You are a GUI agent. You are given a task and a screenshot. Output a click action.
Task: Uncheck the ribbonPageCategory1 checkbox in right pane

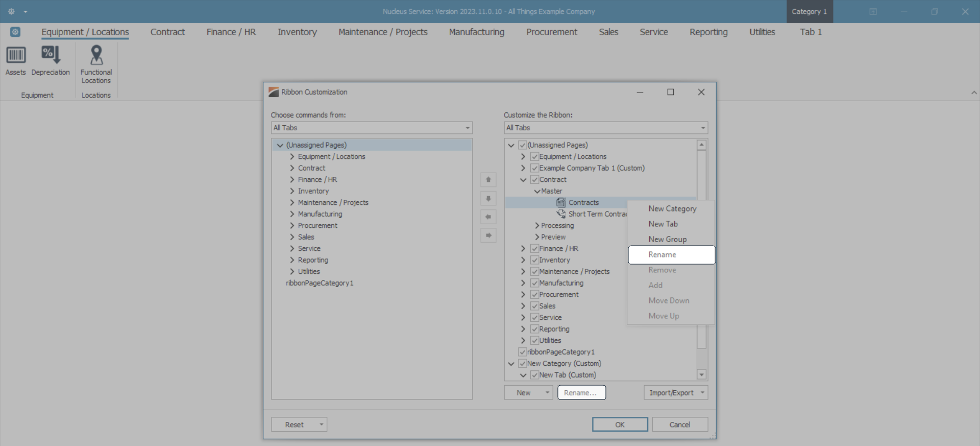coord(522,352)
